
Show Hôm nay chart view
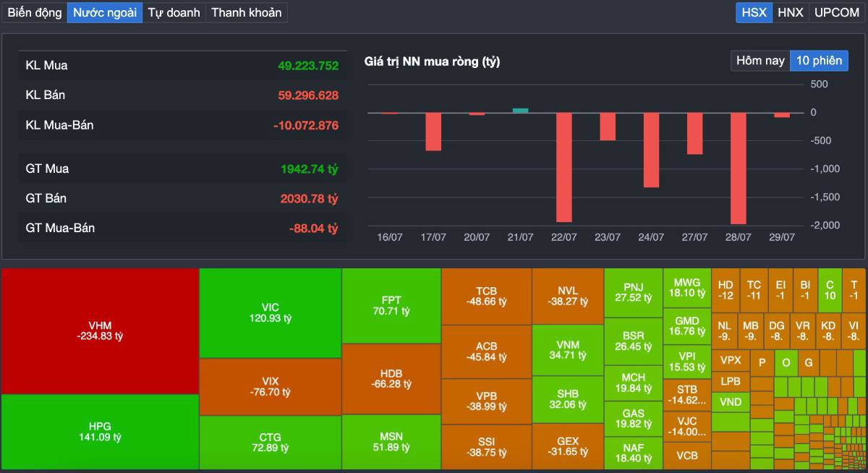pos(760,61)
